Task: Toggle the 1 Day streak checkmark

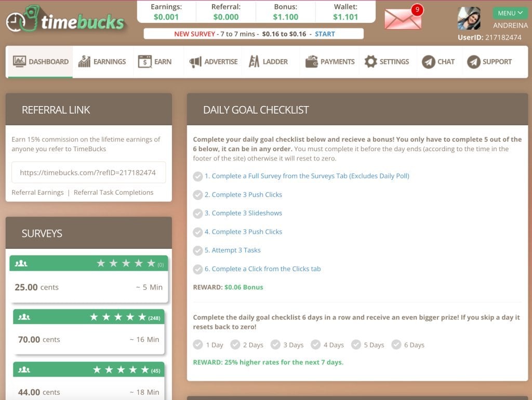Action: [198, 345]
